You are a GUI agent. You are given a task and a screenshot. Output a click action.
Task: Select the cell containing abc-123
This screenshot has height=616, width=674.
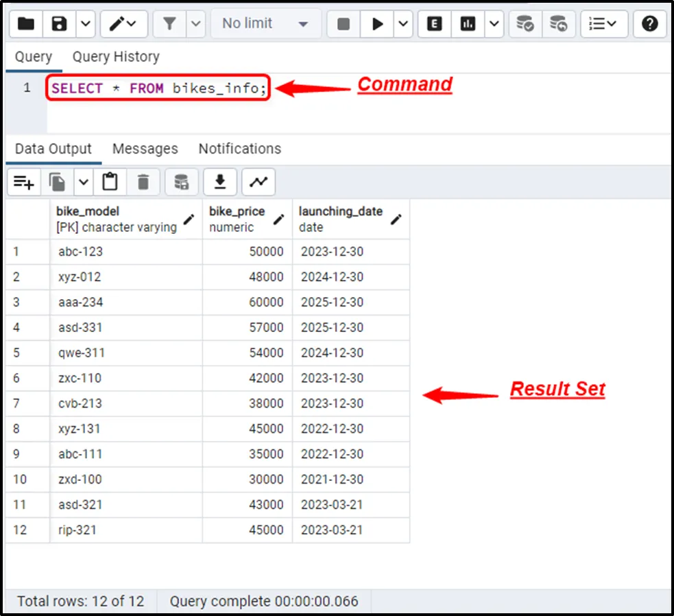pyautogui.click(x=80, y=252)
